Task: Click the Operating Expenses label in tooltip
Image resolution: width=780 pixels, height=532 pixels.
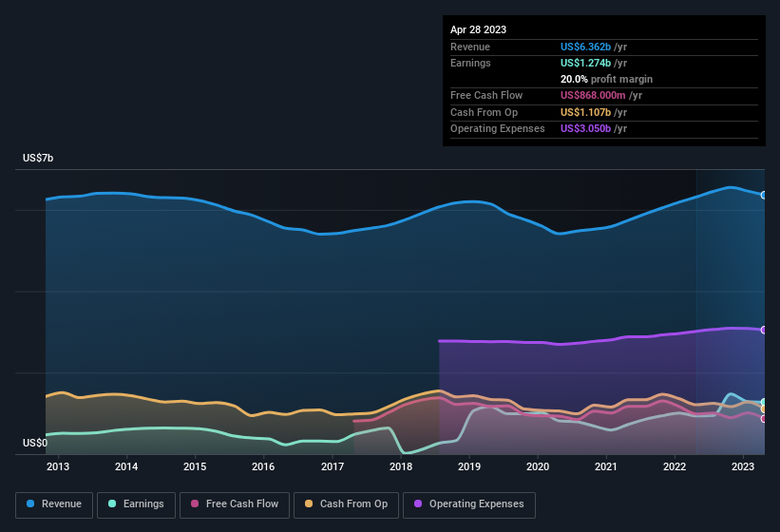Action: tap(498, 129)
